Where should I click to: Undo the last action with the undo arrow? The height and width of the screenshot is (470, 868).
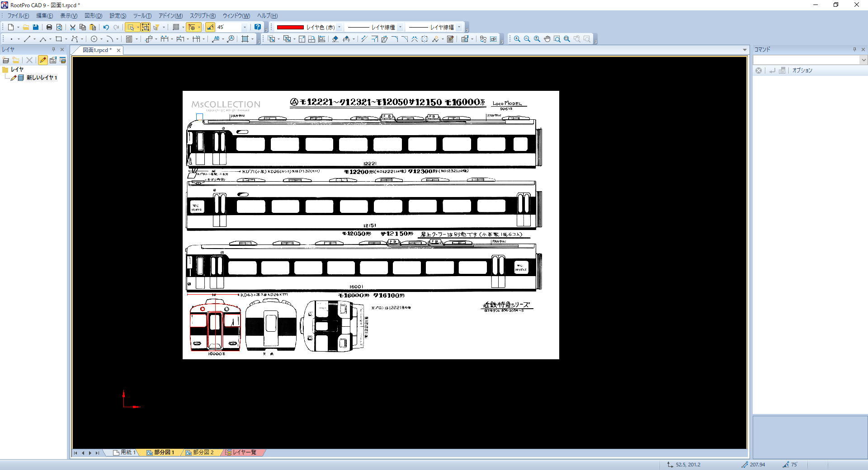click(106, 27)
